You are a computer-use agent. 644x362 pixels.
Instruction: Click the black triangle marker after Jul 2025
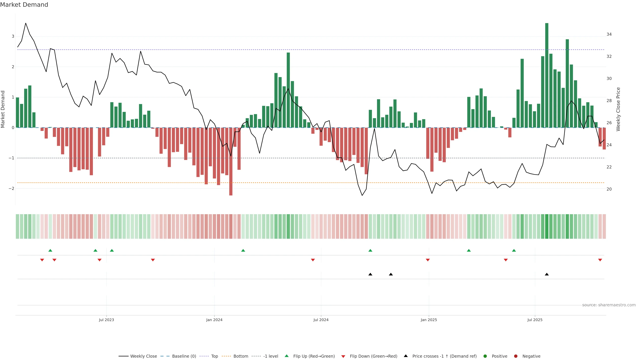click(x=547, y=274)
